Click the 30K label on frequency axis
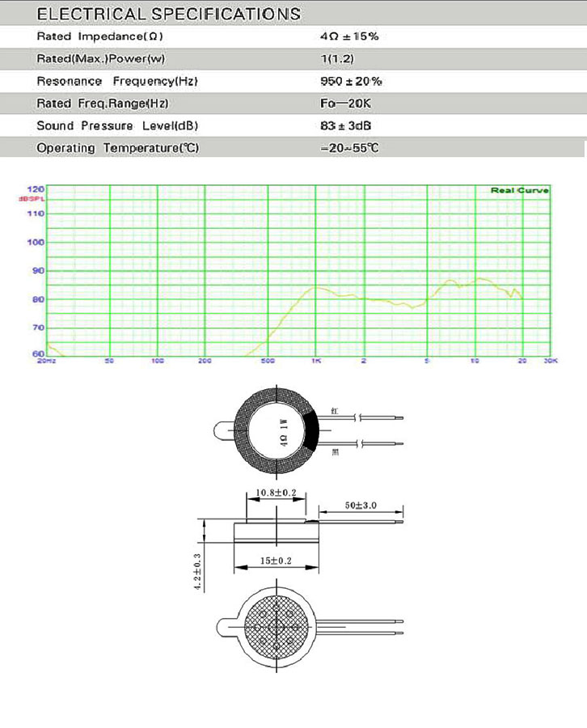The width and height of the screenshot is (587, 728). pyautogui.click(x=551, y=361)
